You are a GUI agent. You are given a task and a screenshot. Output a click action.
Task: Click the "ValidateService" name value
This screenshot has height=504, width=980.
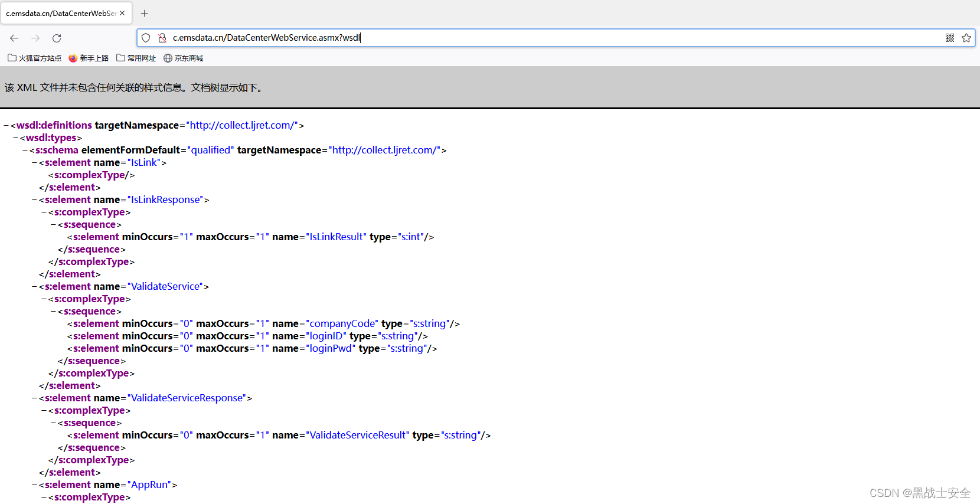(165, 286)
